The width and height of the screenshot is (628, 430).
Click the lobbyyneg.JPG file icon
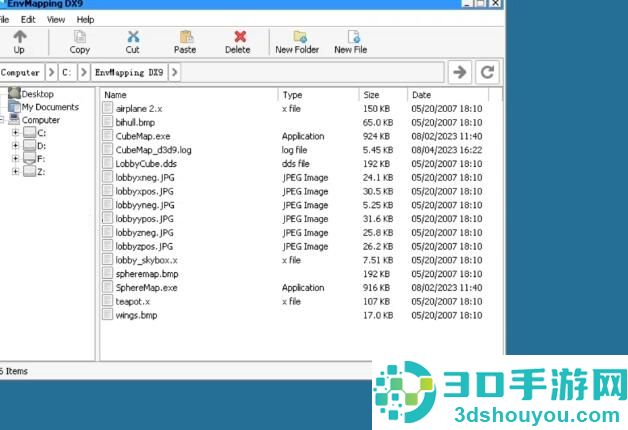107,204
